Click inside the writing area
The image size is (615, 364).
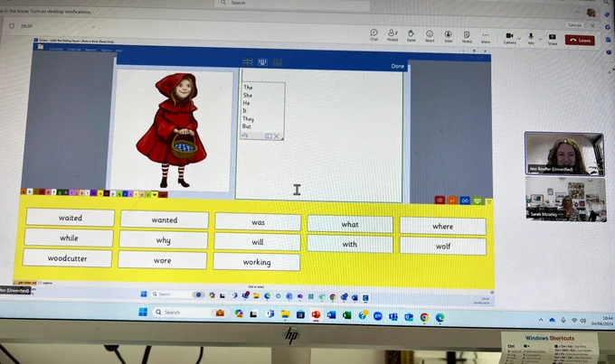coord(319,135)
